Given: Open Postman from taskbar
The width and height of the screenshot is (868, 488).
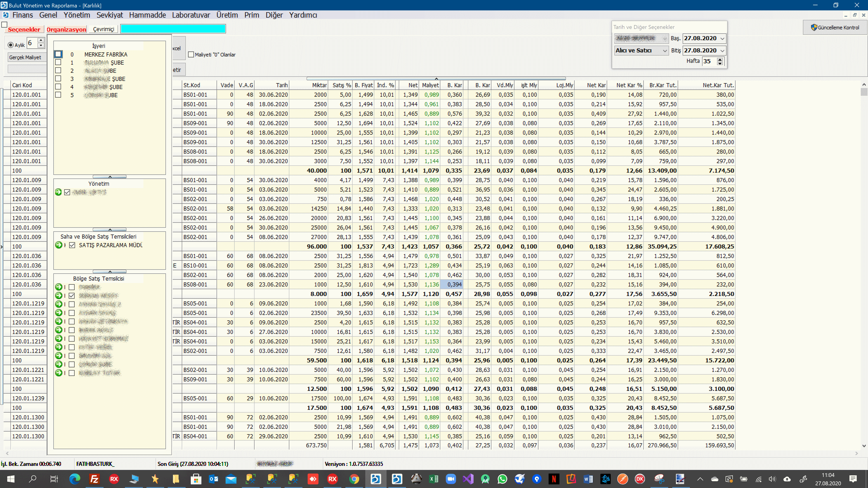Looking at the screenshot, I should (622, 479).
